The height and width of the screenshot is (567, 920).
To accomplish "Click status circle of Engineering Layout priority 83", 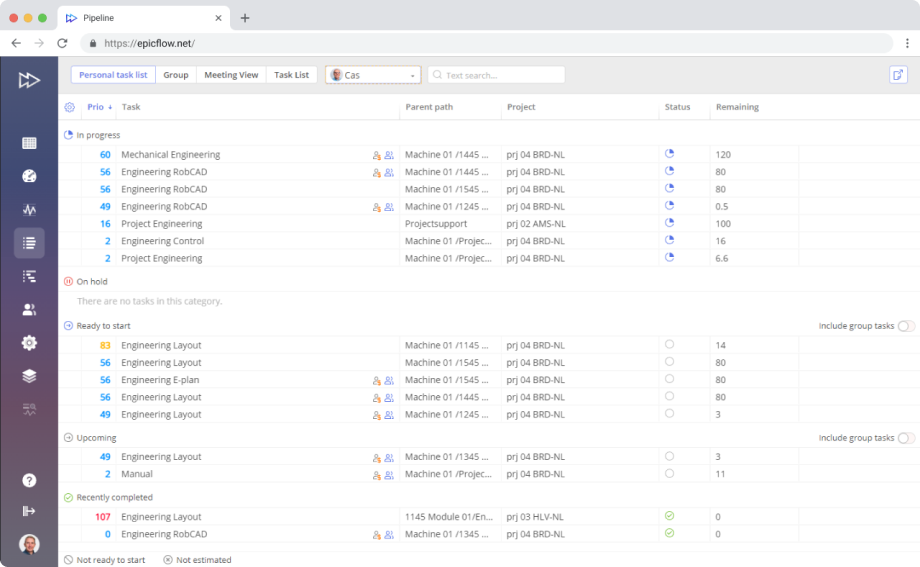I will [669, 345].
